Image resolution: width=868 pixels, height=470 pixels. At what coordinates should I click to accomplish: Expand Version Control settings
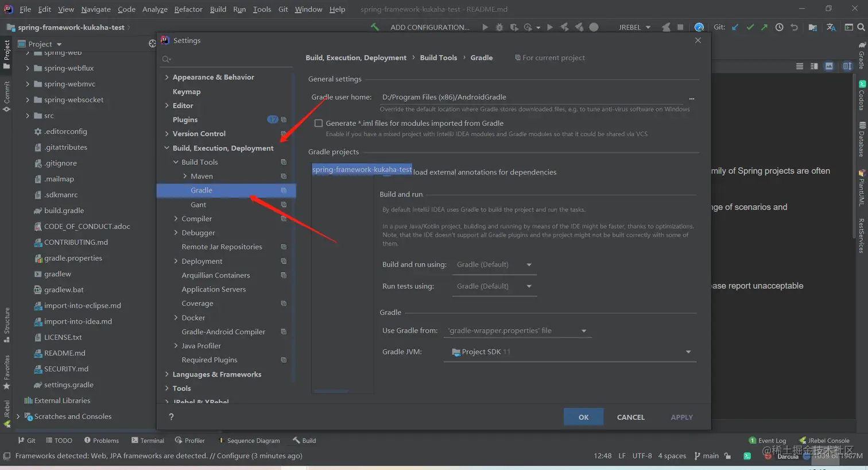[167, 133]
